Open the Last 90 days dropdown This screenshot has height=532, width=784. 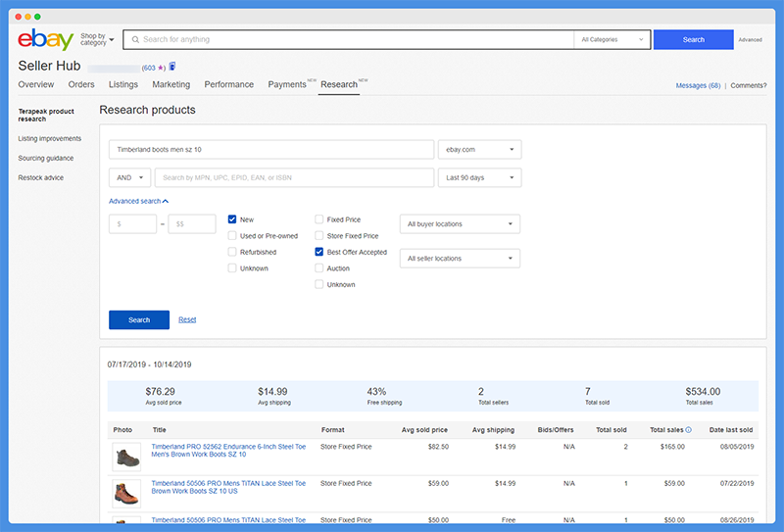point(479,177)
